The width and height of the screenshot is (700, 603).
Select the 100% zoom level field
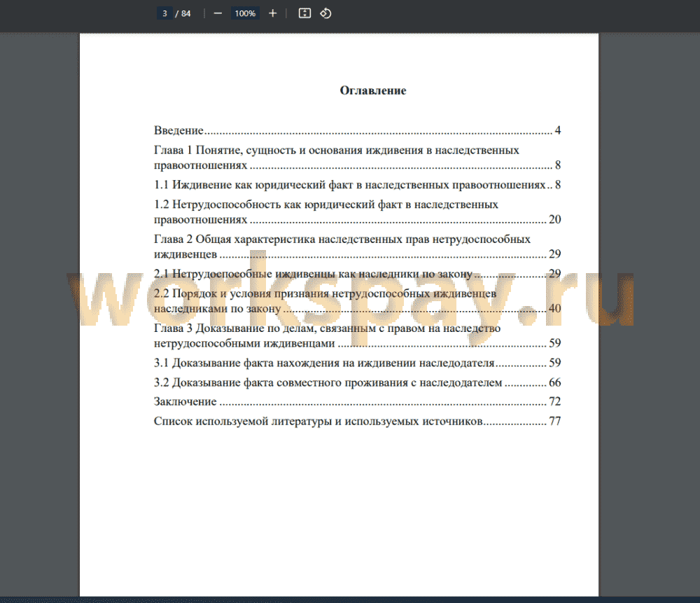point(244,13)
